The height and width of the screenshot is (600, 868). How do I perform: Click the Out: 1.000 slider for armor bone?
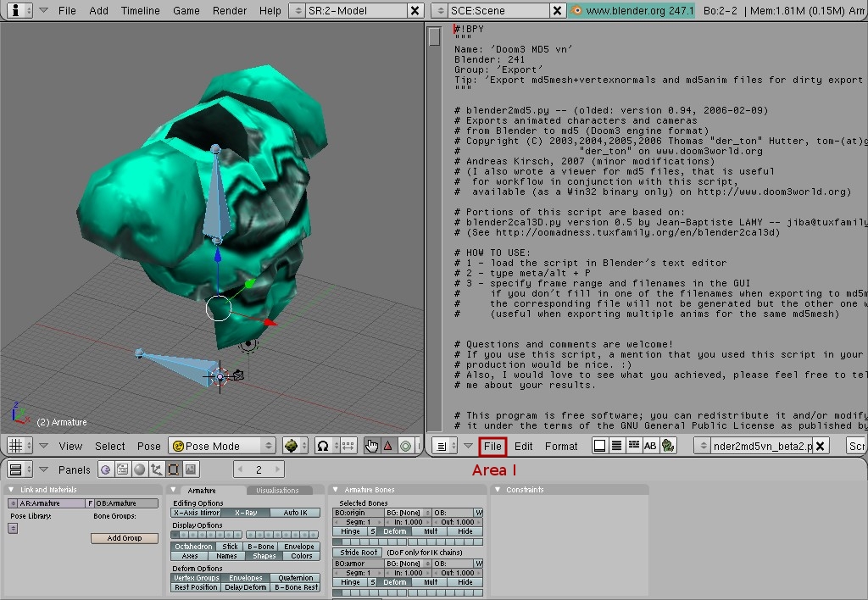point(457,573)
